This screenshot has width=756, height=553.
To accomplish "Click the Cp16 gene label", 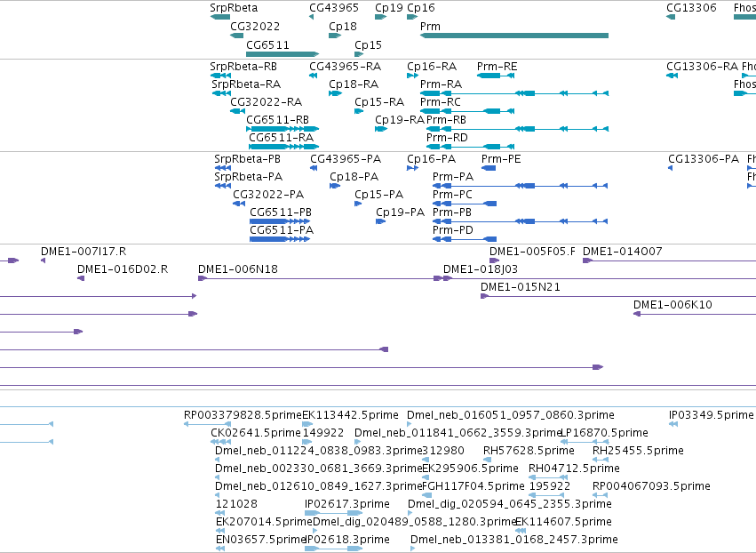I will [x=421, y=8].
